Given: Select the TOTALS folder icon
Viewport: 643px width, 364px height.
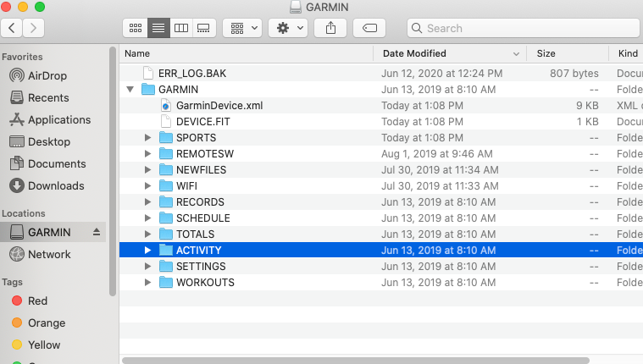Looking at the screenshot, I should [166, 234].
